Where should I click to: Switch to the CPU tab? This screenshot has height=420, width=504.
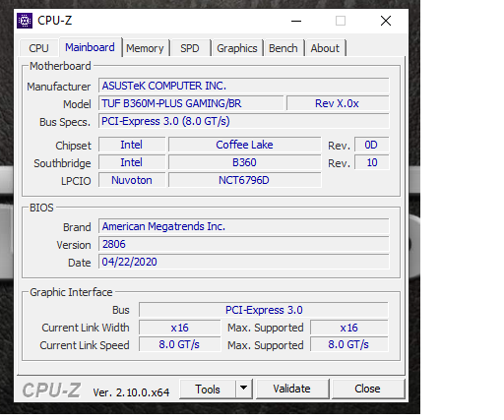click(38, 48)
